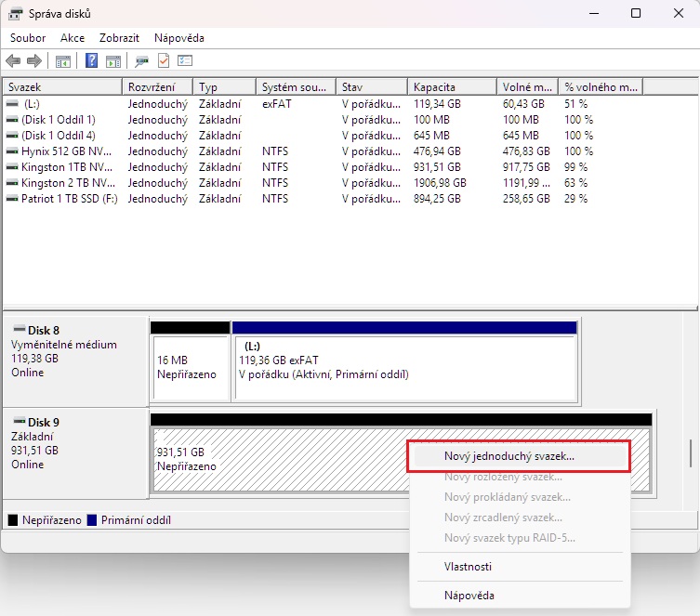Click the show/hide action pane toolbar icon

(113, 61)
